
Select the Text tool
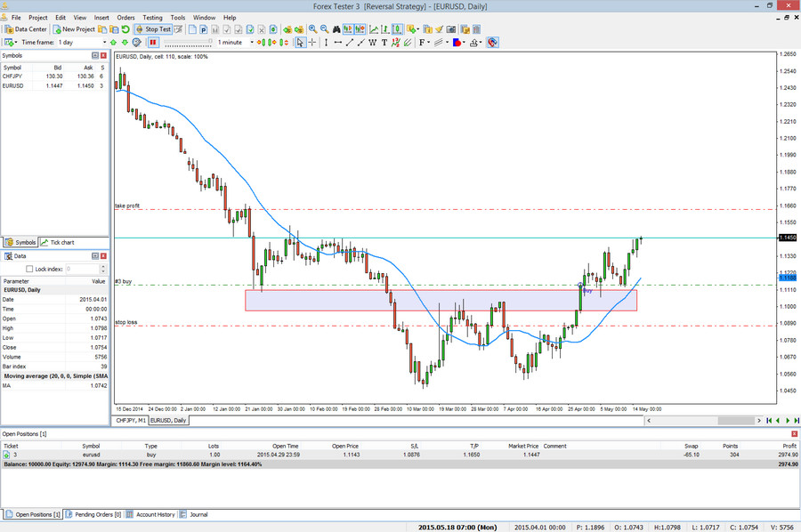point(384,42)
